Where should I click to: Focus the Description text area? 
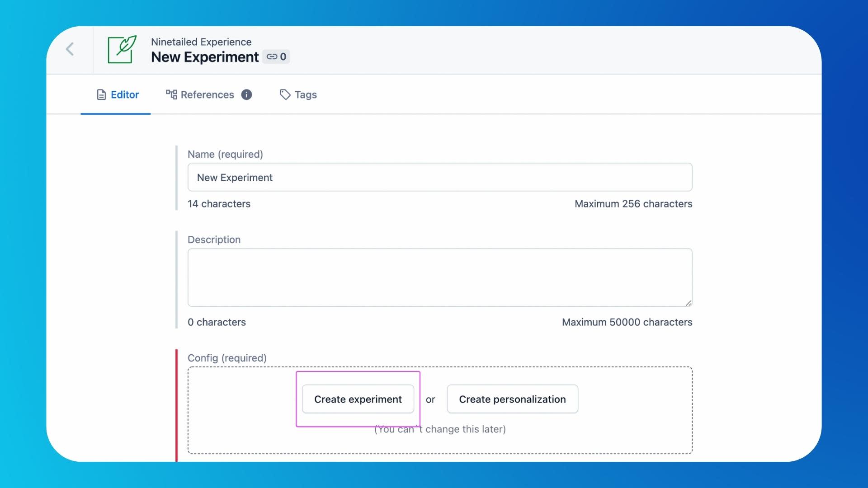(x=439, y=277)
